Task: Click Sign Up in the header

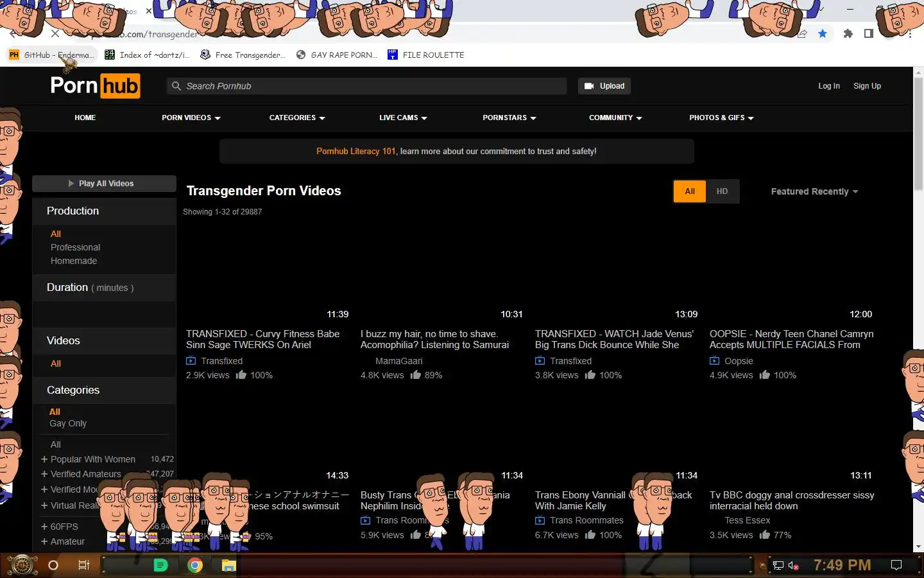Action: click(x=867, y=86)
